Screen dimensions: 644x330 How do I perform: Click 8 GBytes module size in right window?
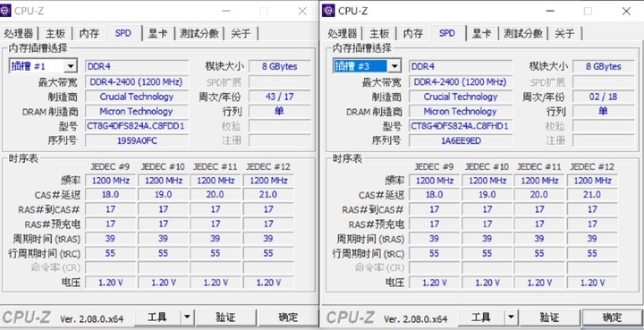pyautogui.click(x=603, y=66)
